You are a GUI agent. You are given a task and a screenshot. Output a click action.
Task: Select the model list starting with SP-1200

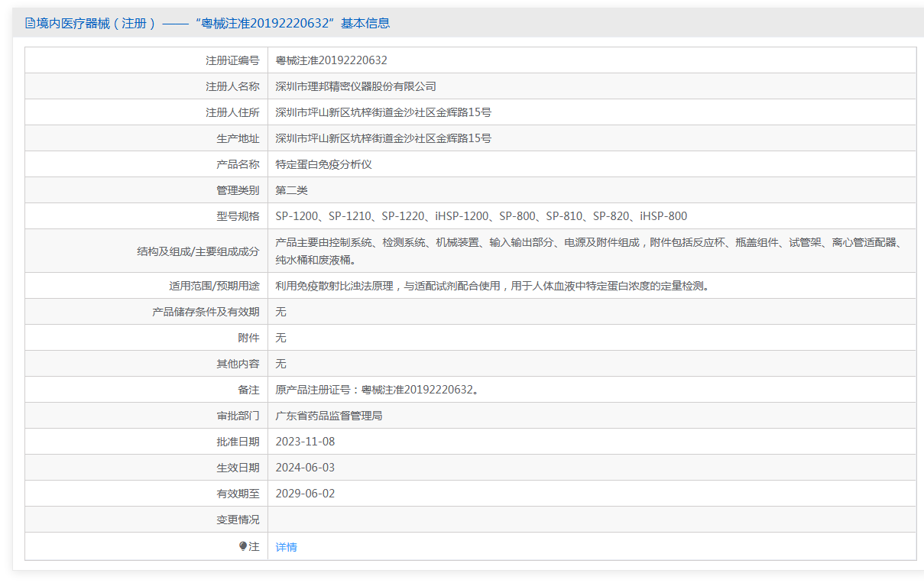tap(481, 216)
